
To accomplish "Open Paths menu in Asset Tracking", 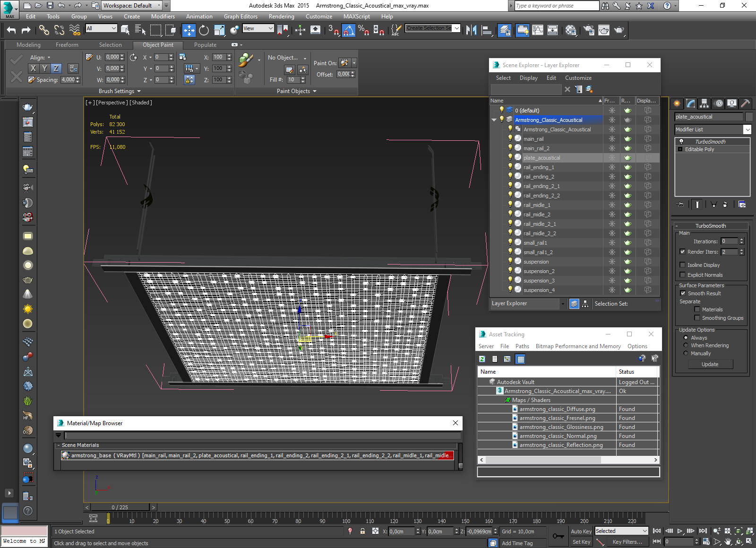I will (x=522, y=346).
